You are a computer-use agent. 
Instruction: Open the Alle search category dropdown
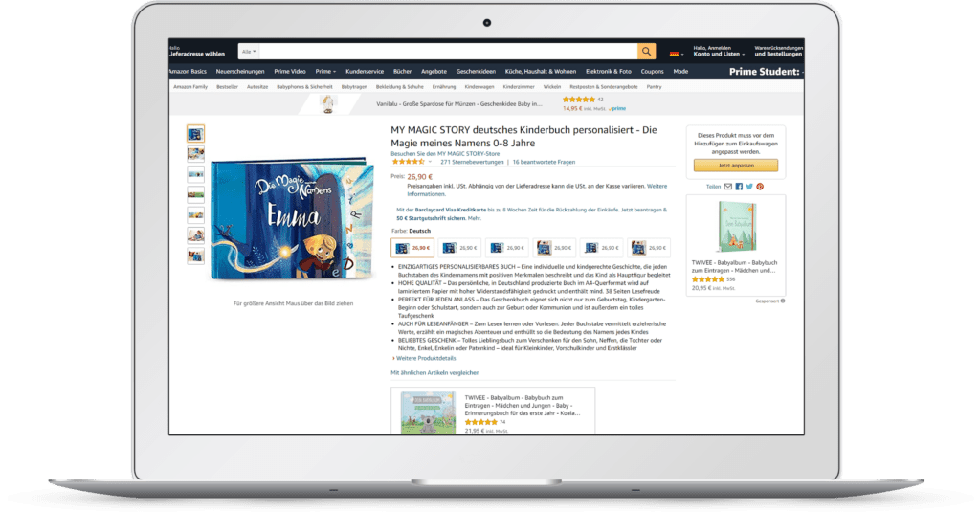pos(249,52)
